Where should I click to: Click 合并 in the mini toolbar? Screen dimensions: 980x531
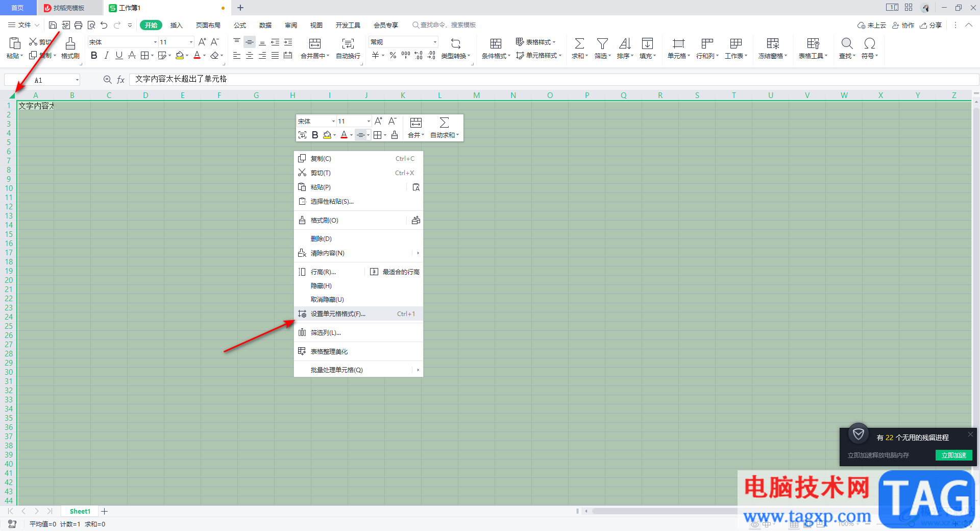415,128
